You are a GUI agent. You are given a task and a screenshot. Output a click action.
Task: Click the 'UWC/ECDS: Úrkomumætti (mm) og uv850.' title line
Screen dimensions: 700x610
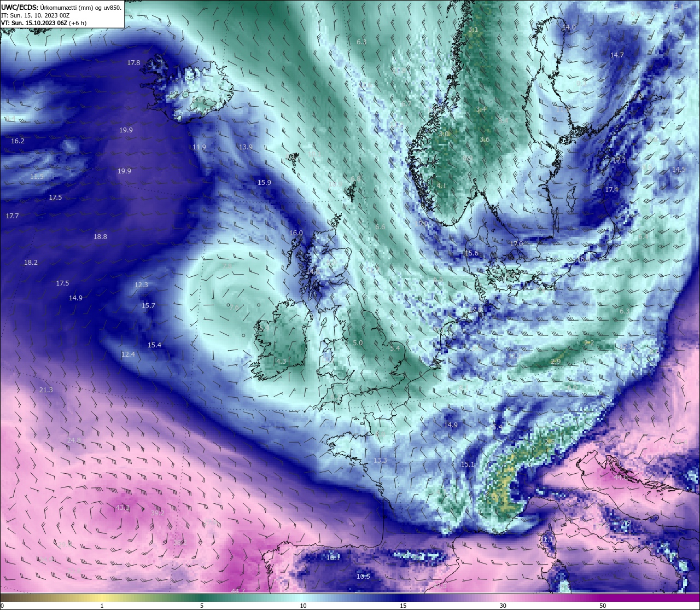pos(61,8)
